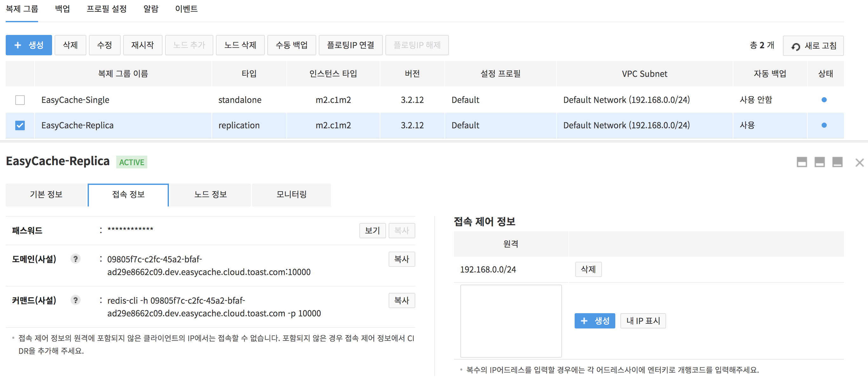Select the 기본 정보 detail tab
Viewport: 868px width, 385px height.
(46, 194)
